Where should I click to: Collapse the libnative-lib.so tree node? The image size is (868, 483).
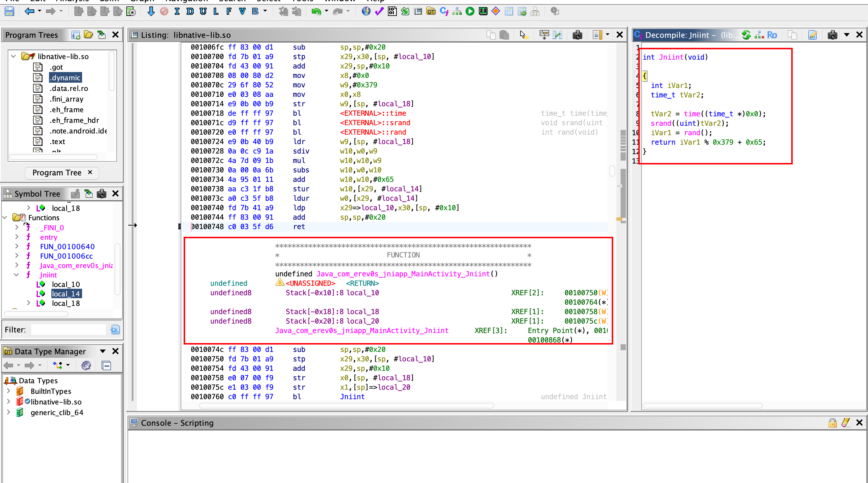click(14, 56)
